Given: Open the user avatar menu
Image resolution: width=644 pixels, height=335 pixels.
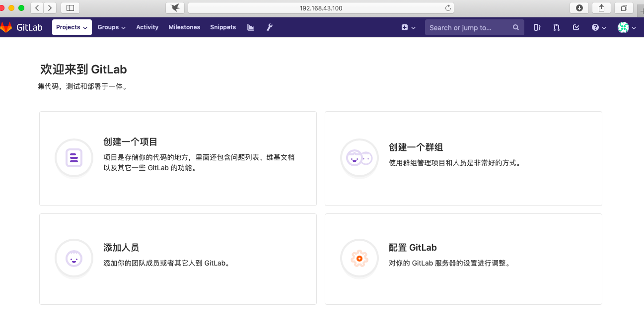Looking at the screenshot, I should tap(627, 28).
